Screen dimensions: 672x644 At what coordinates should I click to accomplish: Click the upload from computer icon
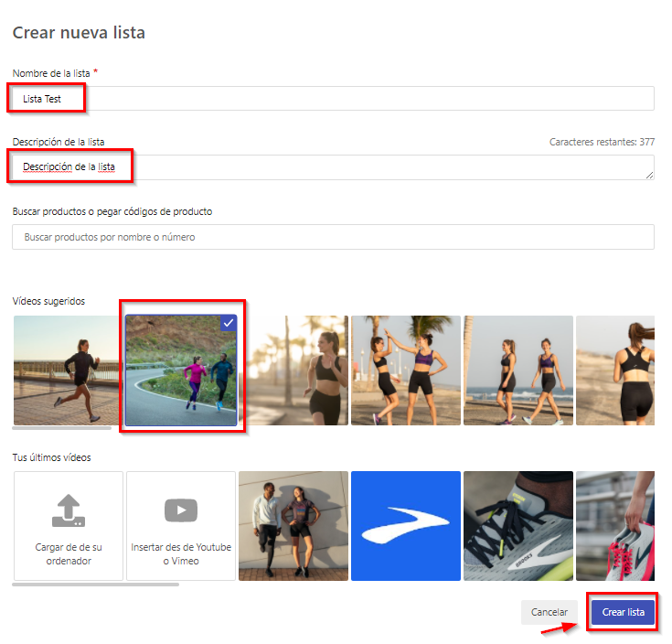(69, 510)
